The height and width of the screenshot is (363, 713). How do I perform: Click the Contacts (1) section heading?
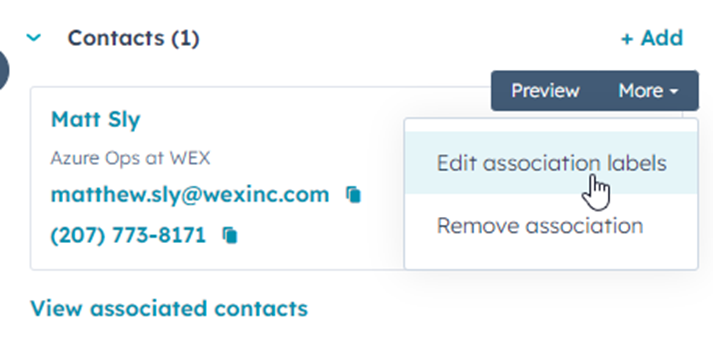[x=133, y=38]
